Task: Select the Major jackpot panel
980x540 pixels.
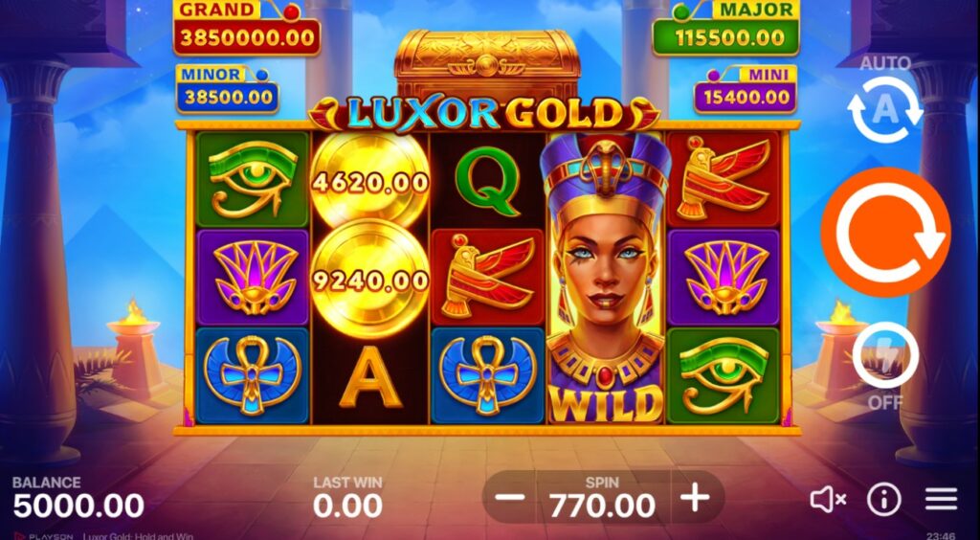Action: pyautogui.click(x=725, y=29)
